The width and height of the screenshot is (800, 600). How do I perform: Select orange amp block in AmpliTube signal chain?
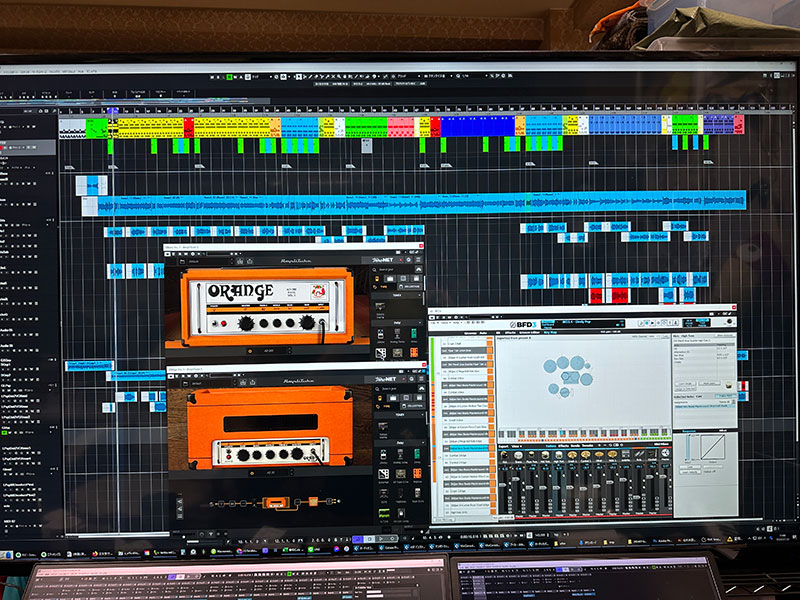click(276, 503)
